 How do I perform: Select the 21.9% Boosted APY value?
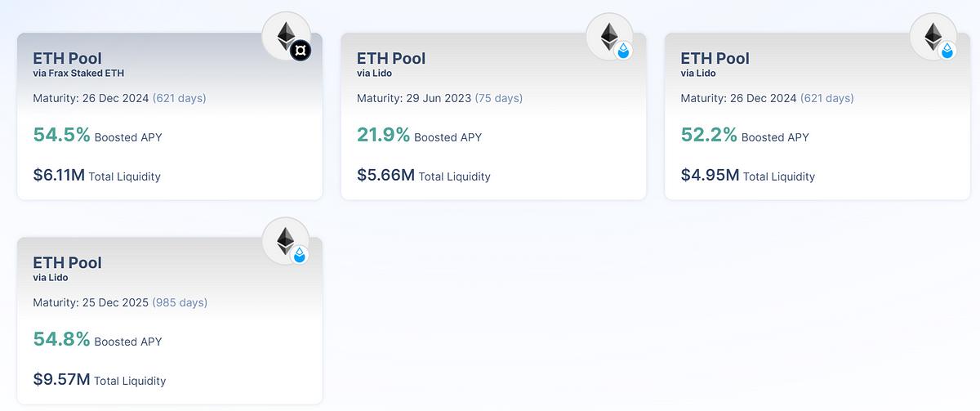[x=383, y=135]
